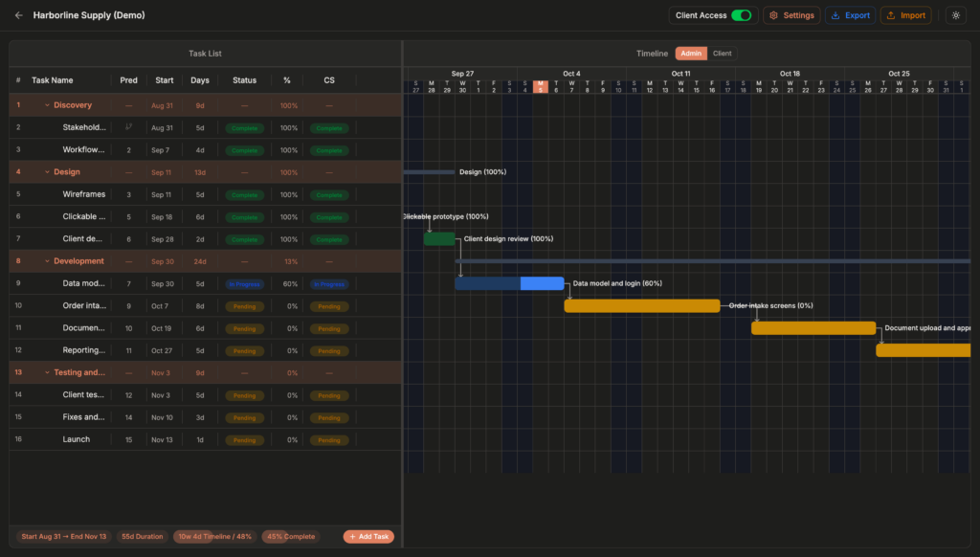Click the 8d duration of Order inta...

pyautogui.click(x=200, y=306)
